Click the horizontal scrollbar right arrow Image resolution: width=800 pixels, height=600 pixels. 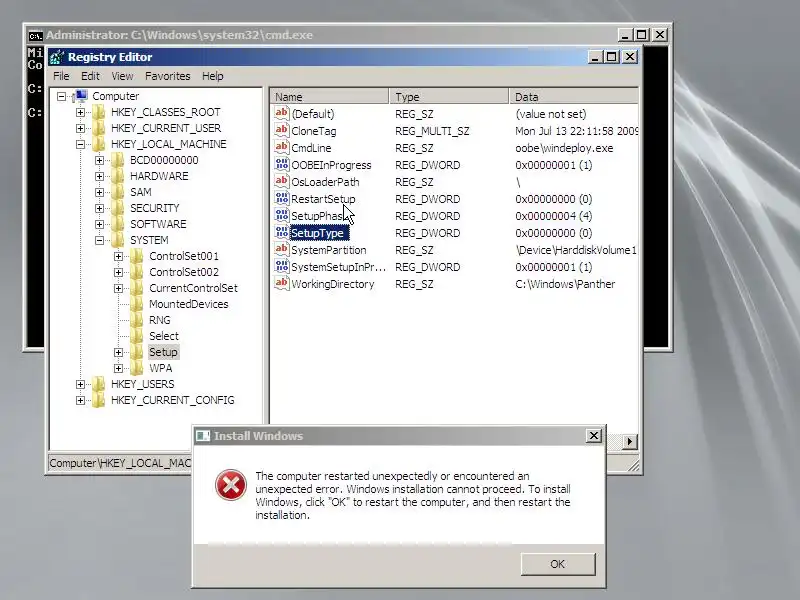(x=630, y=442)
